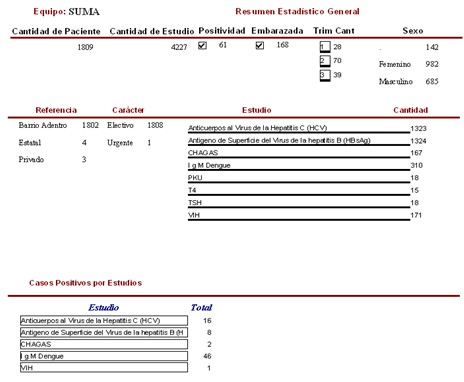464x382 pixels.
Task: Click the Referencia column header
Action: pyautogui.click(x=56, y=110)
